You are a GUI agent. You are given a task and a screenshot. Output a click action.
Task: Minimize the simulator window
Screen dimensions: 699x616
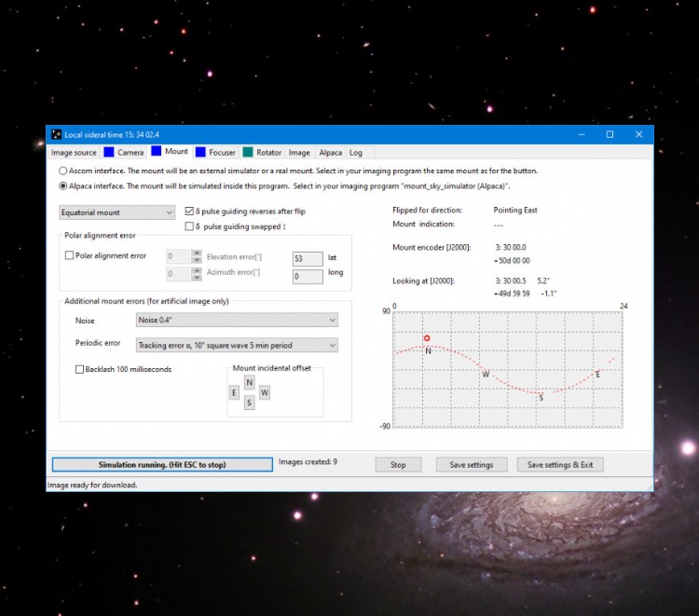pos(582,134)
